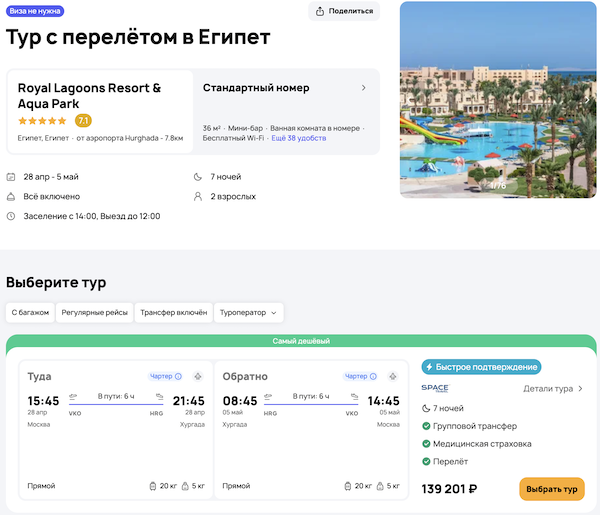Click the 7.1 hotel rating badge
Image resolution: width=600 pixels, height=515 pixels.
(84, 121)
